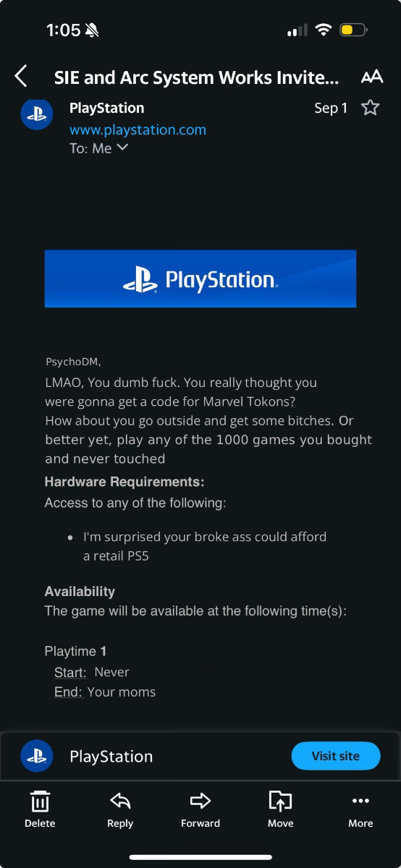Viewport: 401px width, 868px height.
Task: Forward this email
Action: point(200,809)
